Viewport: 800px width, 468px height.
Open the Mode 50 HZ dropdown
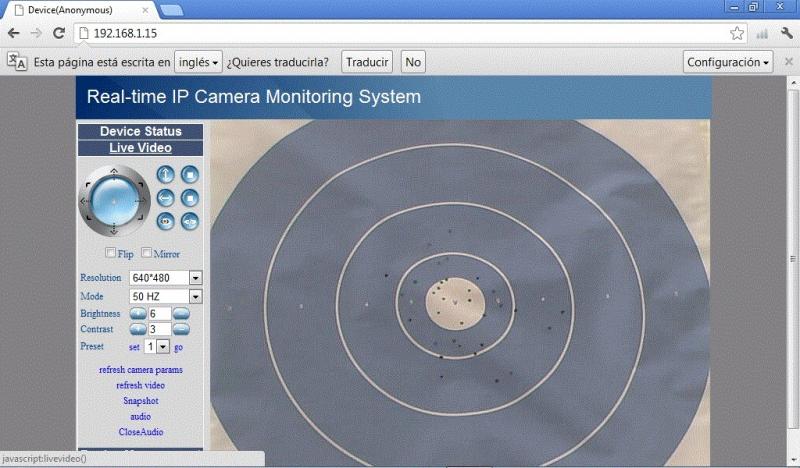point(165,296)
